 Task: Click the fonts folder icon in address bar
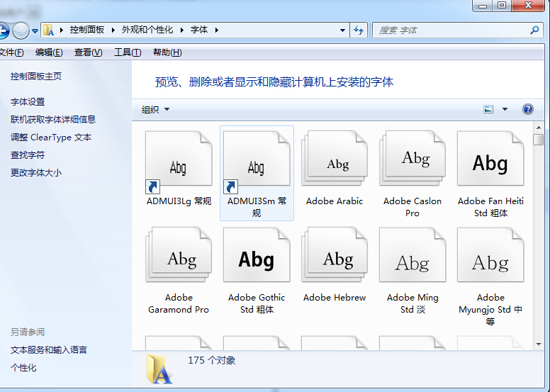48,30
